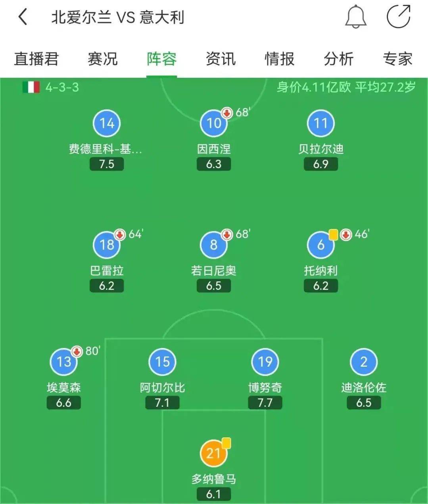Viewport: 428px width, 504px height.
Task: Select player number 14 circle
Action: pos(107,123)
